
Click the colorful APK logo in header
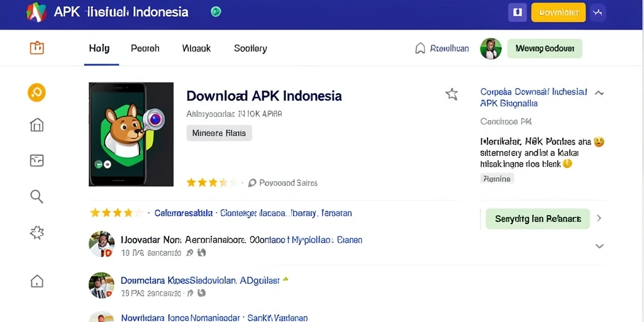tap(36, 12)
